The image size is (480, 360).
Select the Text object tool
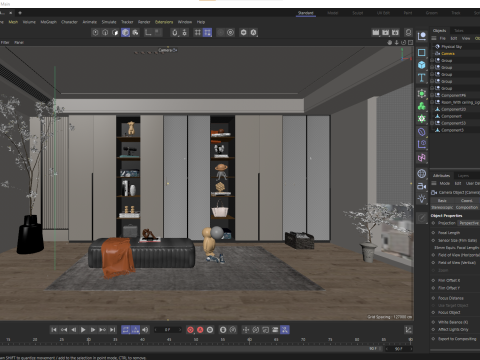tap(422, 78)
